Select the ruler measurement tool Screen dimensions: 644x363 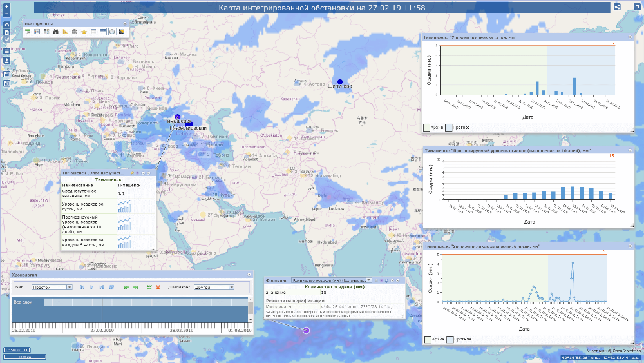coord(65,32)
